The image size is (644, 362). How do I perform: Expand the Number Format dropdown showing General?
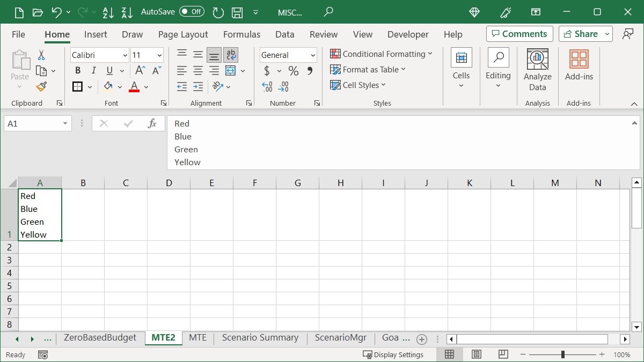[314, 55]
